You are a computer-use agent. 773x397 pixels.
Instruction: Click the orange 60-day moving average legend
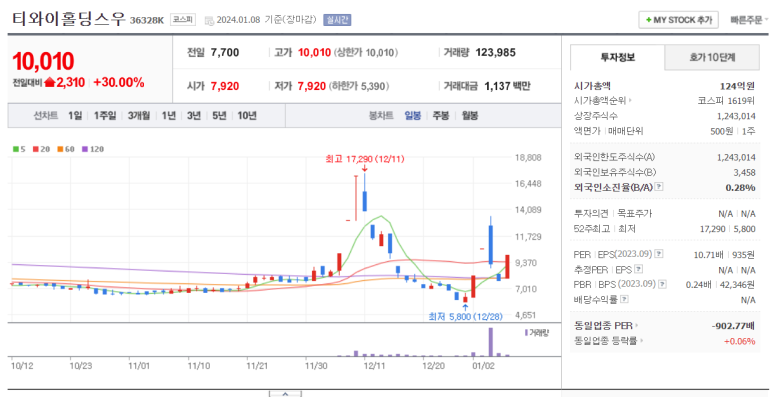coord(66,149)
